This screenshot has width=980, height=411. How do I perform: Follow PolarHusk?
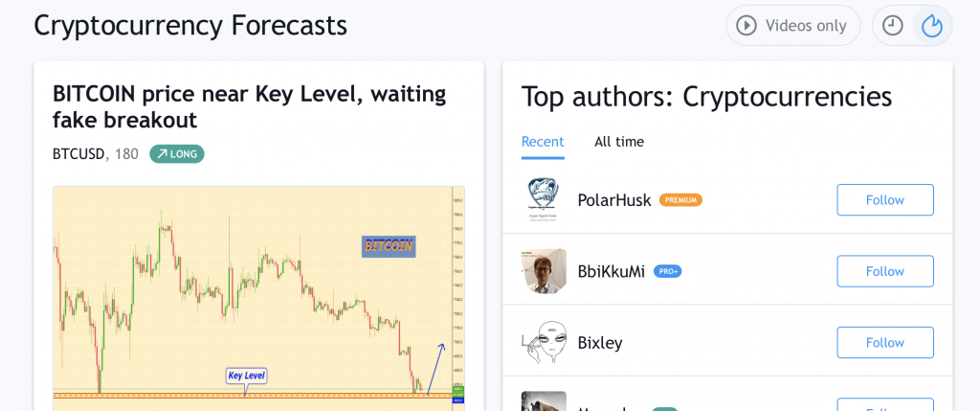[x=885, y=200]
